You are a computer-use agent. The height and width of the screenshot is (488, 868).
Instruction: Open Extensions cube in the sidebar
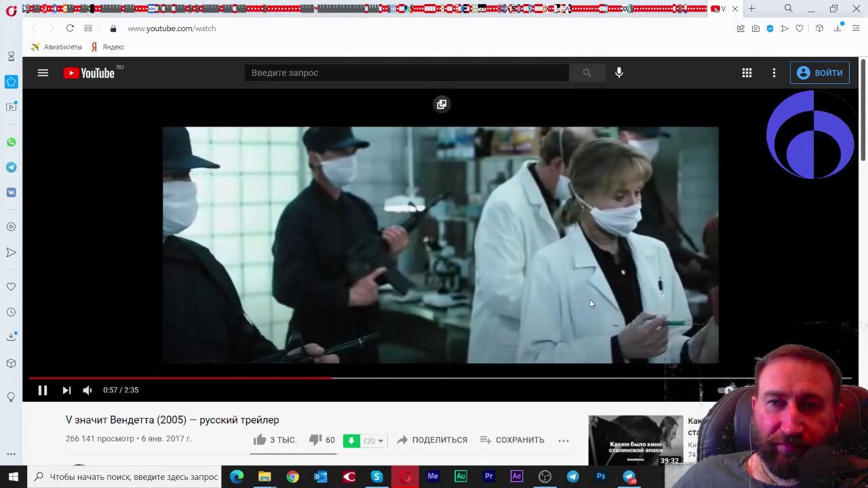[x=11, y=363]
